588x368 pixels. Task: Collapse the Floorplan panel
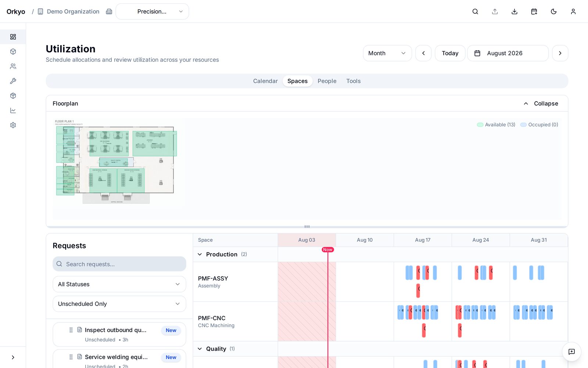pos(541,103)
